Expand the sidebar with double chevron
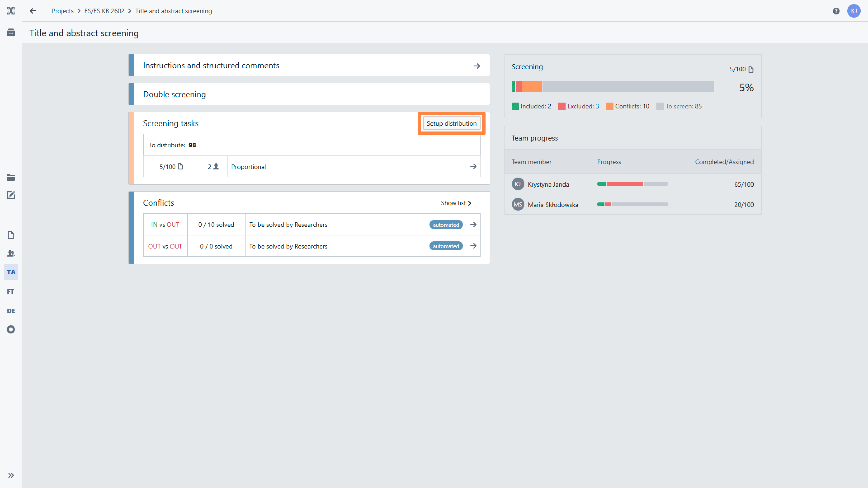 tap(11, 475)
